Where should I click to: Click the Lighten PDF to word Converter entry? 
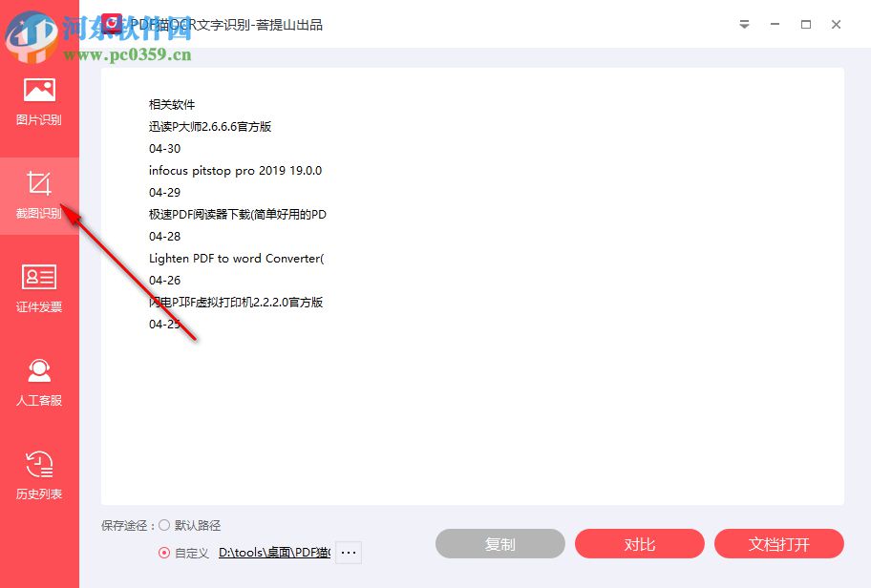(237, 258)
